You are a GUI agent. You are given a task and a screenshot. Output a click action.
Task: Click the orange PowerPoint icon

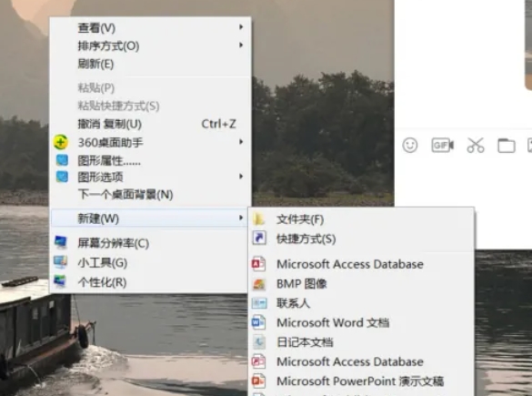[x=258, y=381]
